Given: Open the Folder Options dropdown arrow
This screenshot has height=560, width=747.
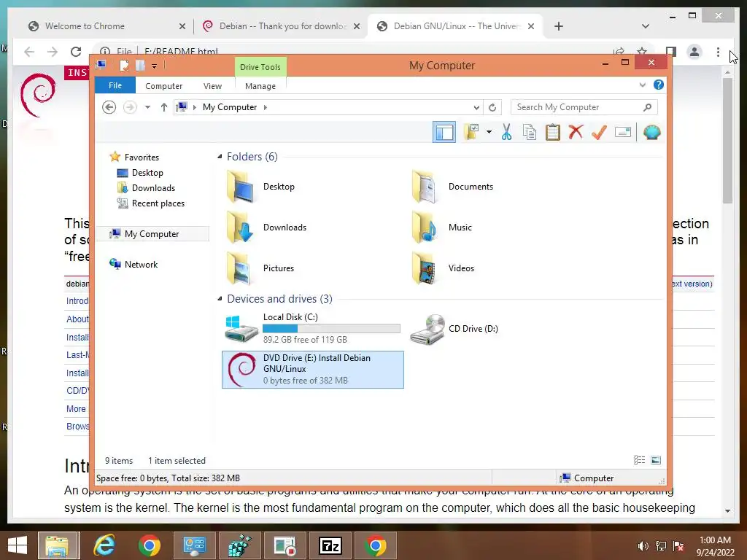Looking at the screenshot, I should [489, 132].
